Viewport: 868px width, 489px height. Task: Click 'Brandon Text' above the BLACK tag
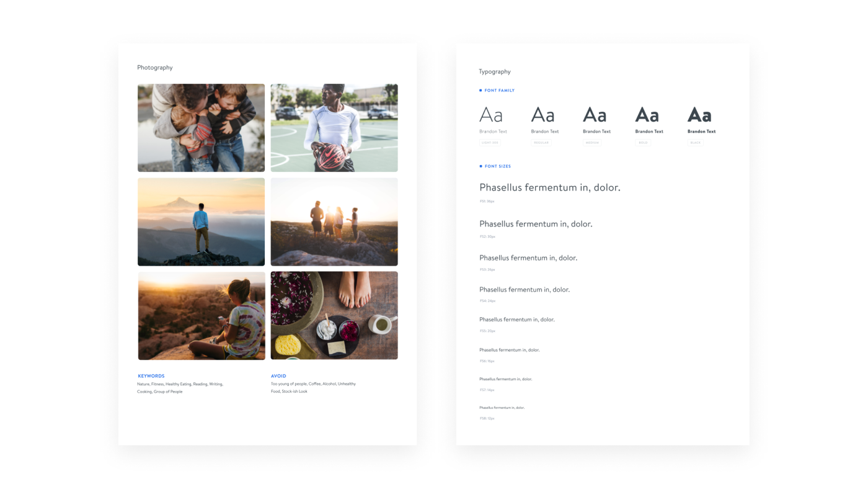pyautogui.click(x=702, y=132)
